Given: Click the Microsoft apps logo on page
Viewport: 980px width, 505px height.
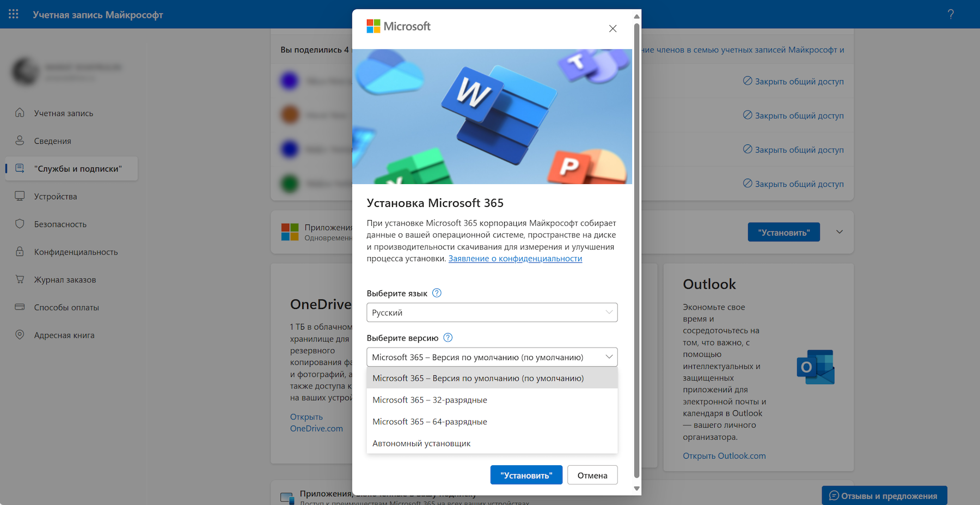Looking at the screenshot, I should point(290,232).
